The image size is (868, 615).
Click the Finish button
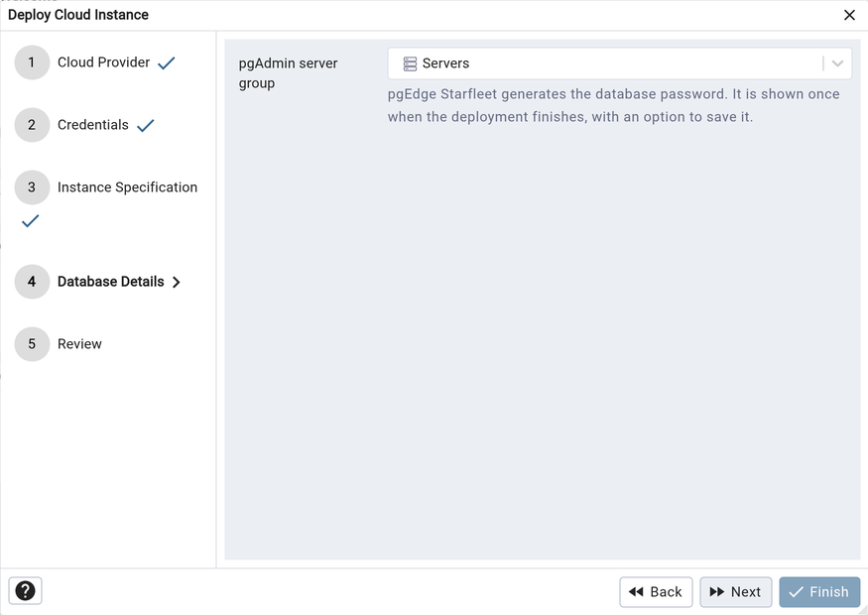[x=819, y=592]
